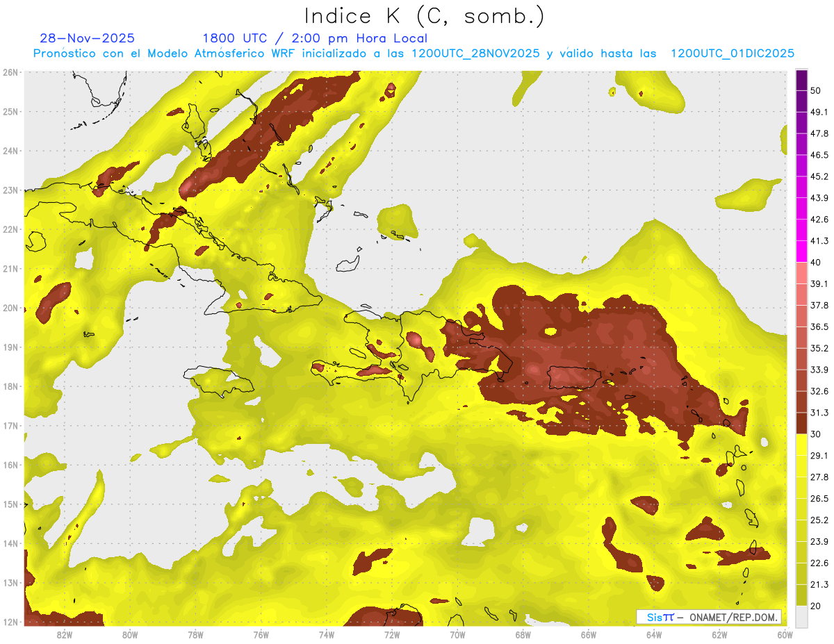Click the 26.5 color scale value
Image resolution: width=834 pixels, height=644 pixels.
[819, 499]
